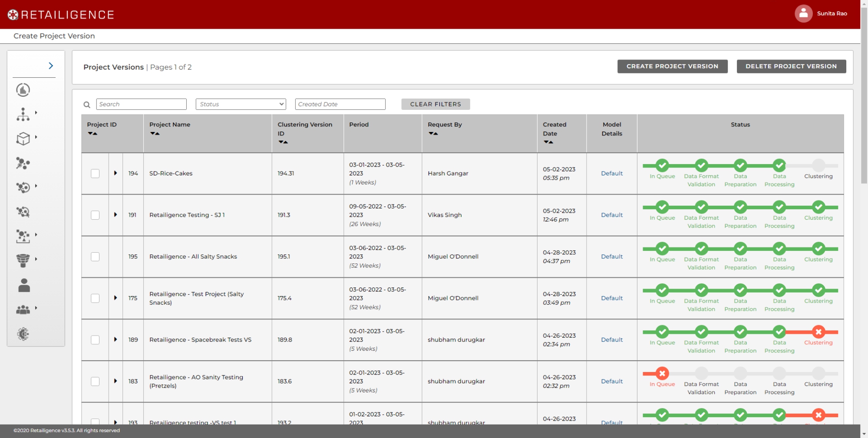Click the Sunita Rao user avatar

(803, 13)
